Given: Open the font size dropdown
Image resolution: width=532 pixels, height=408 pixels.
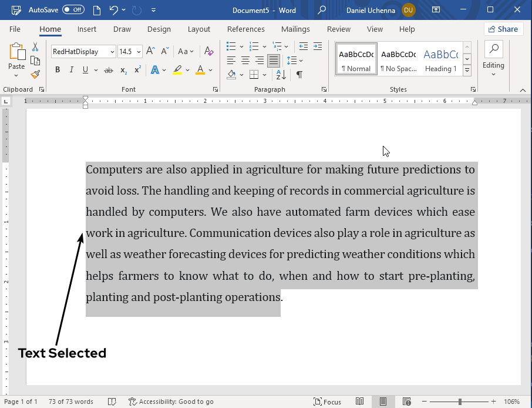Looking at the screenshot, I should (x=139, y=52).
